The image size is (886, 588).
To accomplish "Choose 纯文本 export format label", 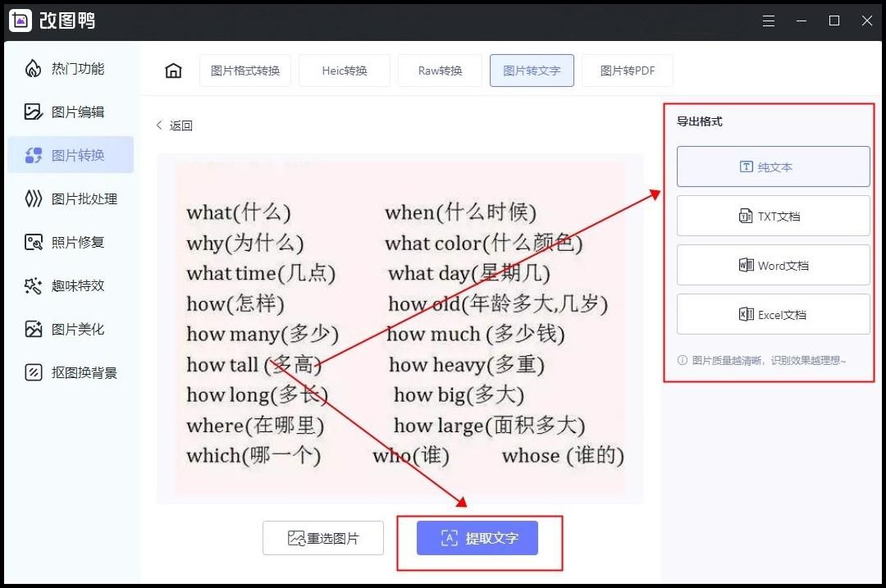I will (774, 167).
